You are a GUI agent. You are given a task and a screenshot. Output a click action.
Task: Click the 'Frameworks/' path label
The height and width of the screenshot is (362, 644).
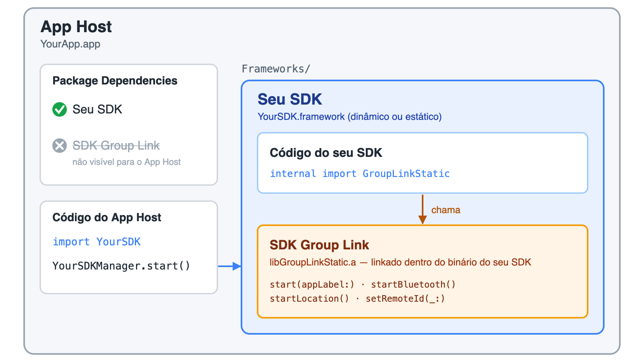click(276, 69)
